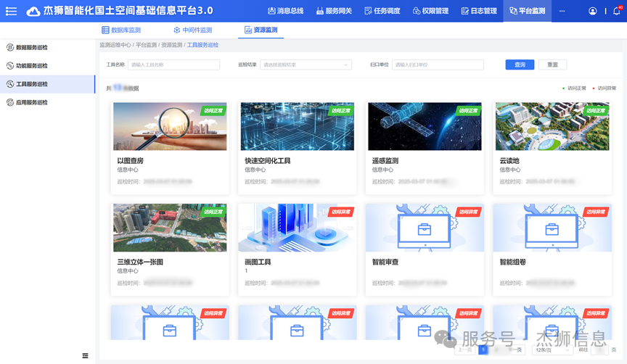
Task: Focus the 工具名称 input field
Action: point(174,65)
